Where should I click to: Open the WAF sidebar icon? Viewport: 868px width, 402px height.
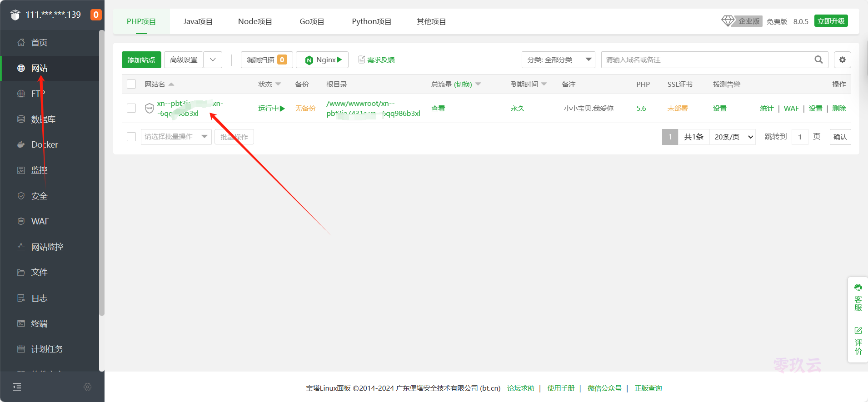point(21,221)
